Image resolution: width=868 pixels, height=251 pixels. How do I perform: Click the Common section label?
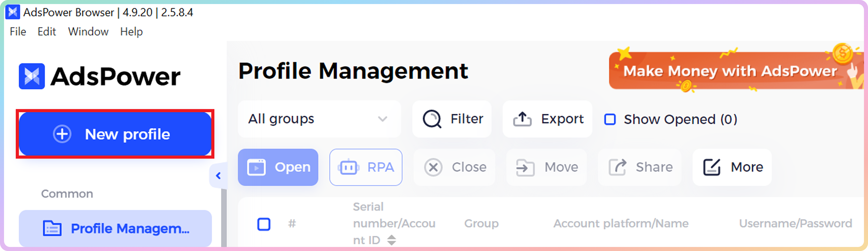tap(67, 194)
